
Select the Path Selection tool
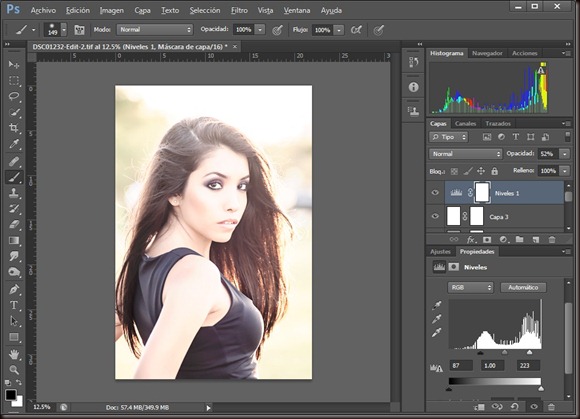pos(14,321)
